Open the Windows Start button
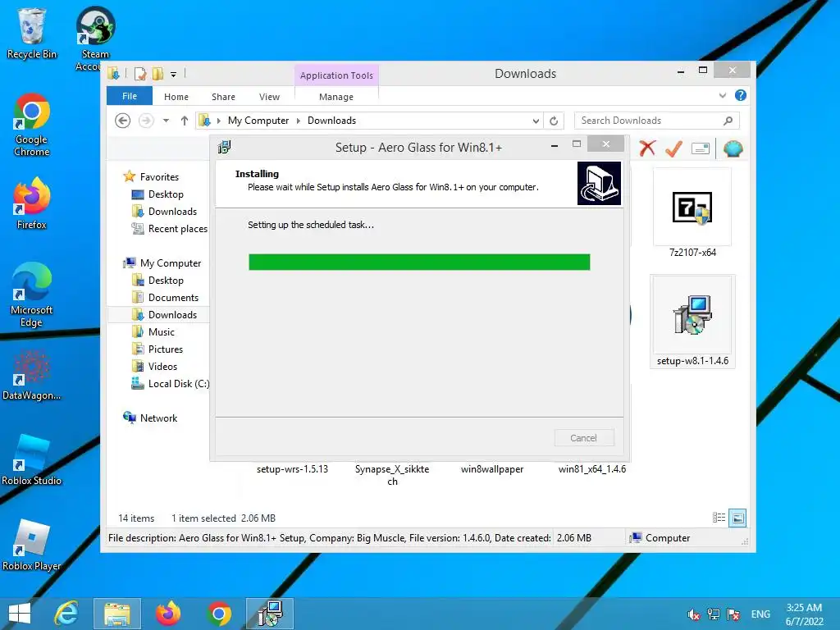Image resolution: width=840 pixels, height=630 pixels. 20,614
